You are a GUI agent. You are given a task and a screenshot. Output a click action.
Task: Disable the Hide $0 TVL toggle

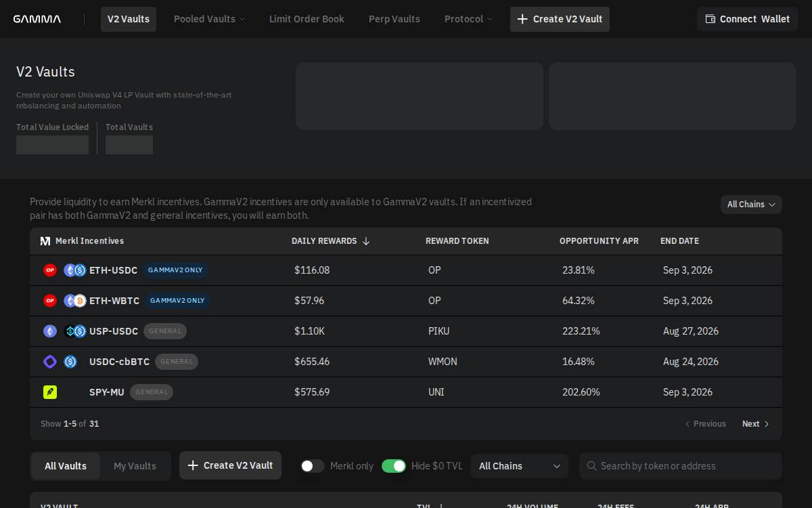[x=394, y=466]
